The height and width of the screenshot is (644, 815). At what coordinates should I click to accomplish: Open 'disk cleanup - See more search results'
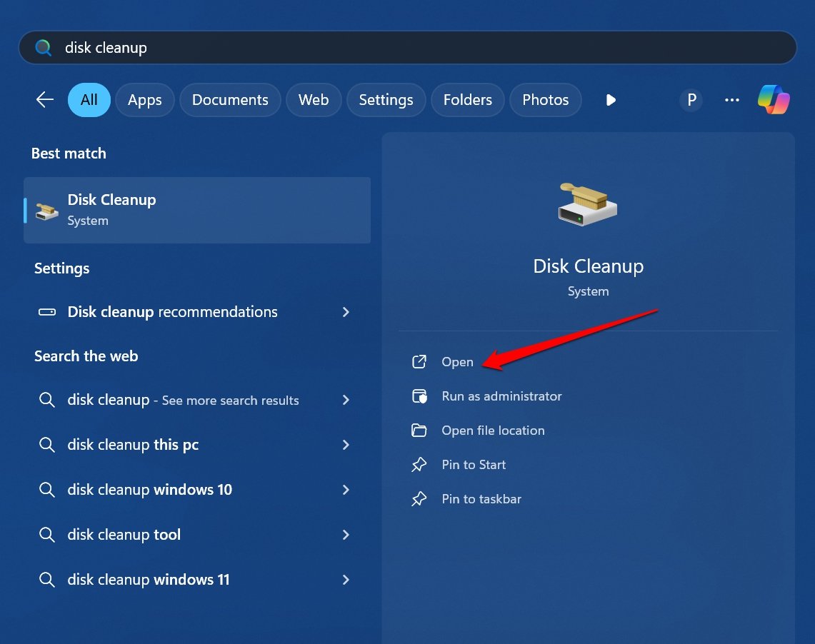(x=197, y=400)
